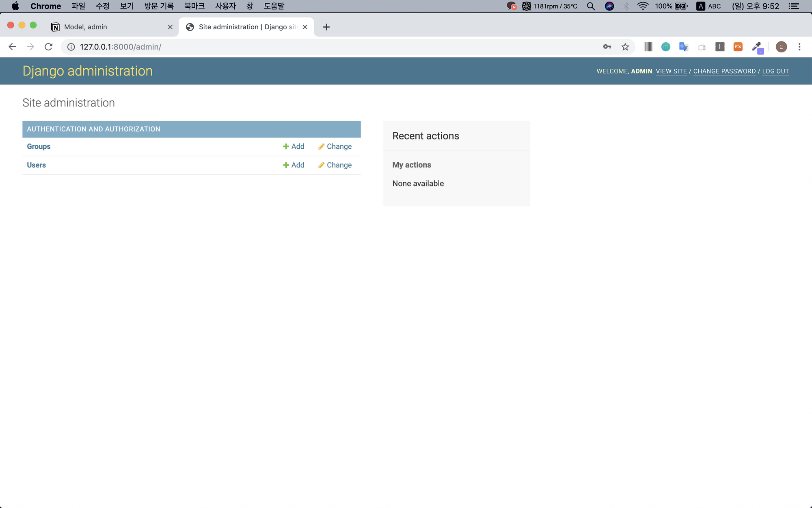Open new tab with plus button

(326, 27)
